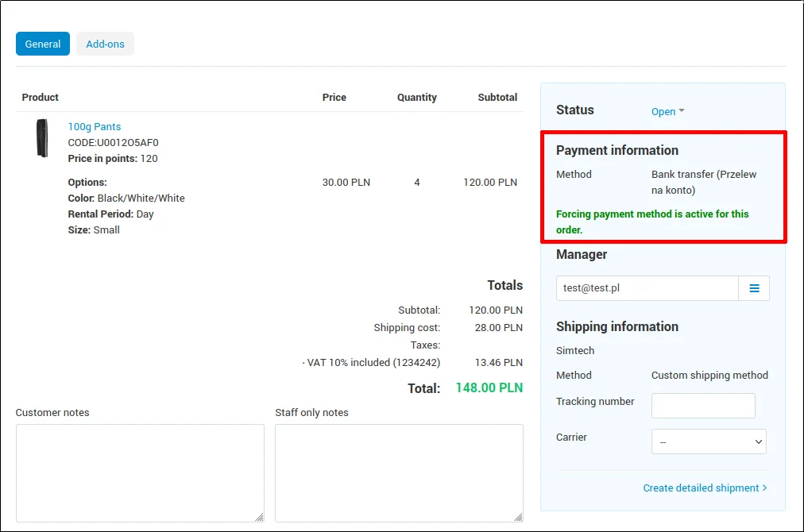Click the forcing payment method notice

tap(652, 222)
